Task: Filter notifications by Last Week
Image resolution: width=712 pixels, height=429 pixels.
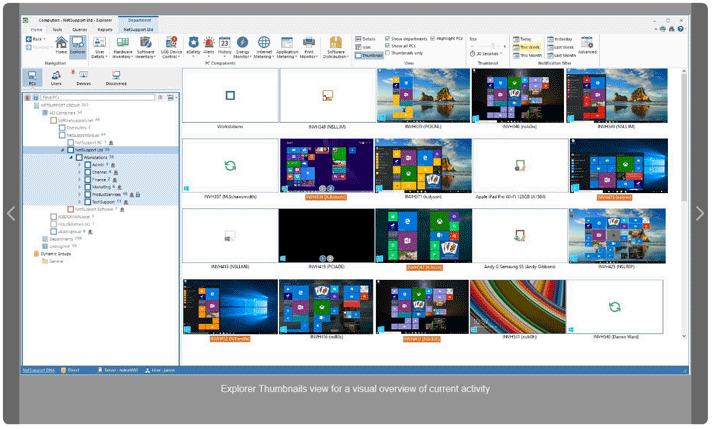Action: tap(562, 46)
